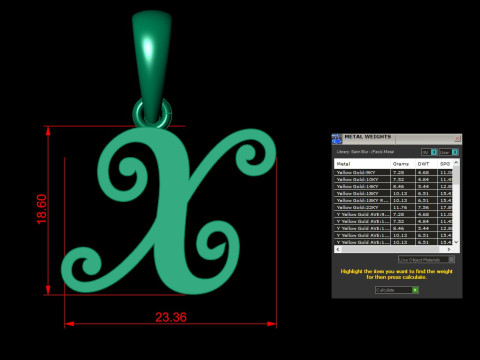Click the horizontal scrollbar thumb in metals list

point(390,249)
